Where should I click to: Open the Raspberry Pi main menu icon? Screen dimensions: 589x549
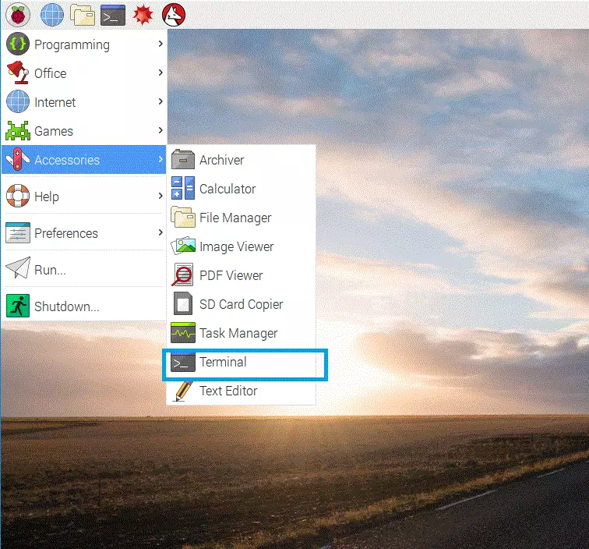point(18,15)
